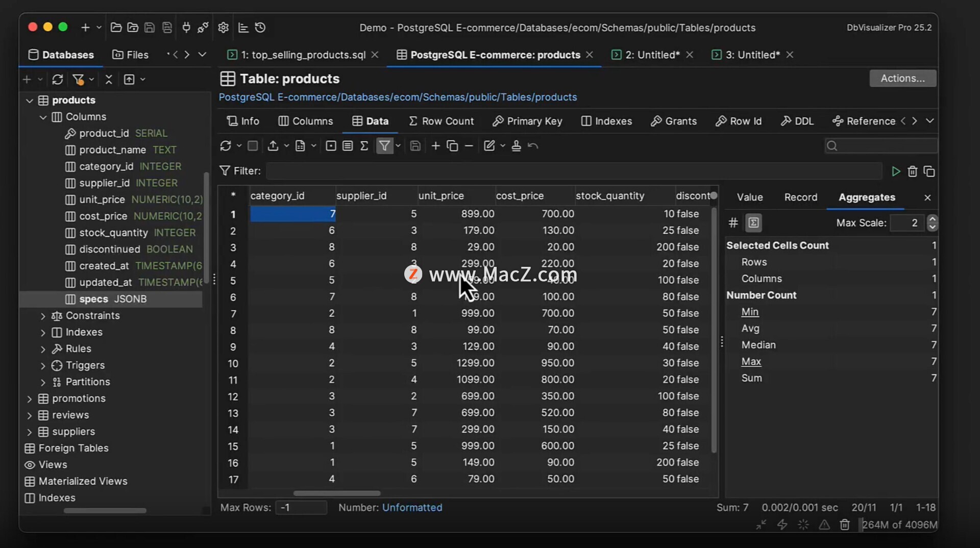Increase Max Scale with stepper up arrow
The width and height of the screenshot is (980, 548).
click(932, 219)
